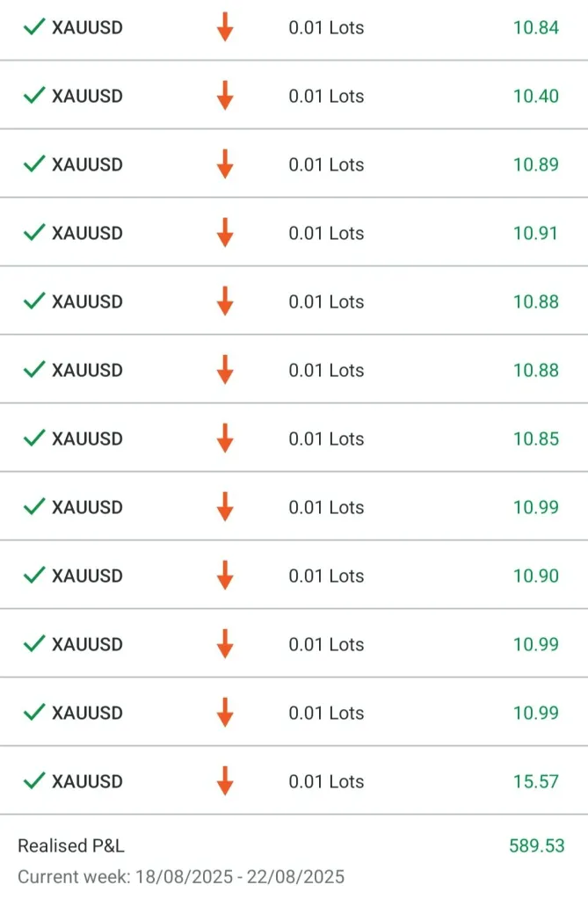588x899 pixels.
Task: Click the orange down arrow on the 10.91 trade
Action: point(225,233)
